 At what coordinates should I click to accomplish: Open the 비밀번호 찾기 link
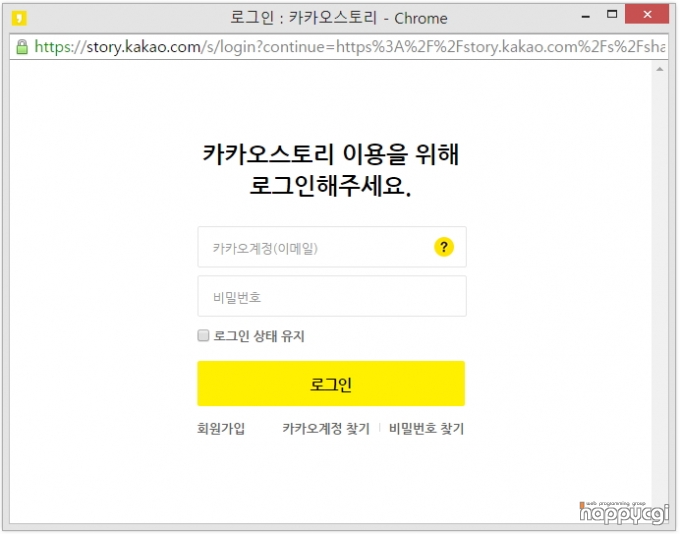pos(426,429)
